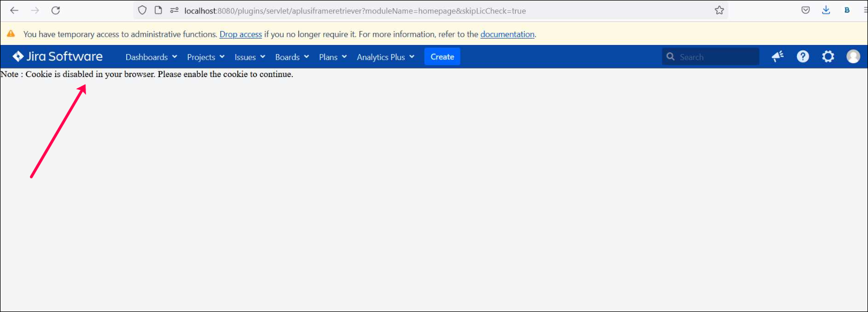
Task: Open the Boards menu
Action: (x=292, y=57)
